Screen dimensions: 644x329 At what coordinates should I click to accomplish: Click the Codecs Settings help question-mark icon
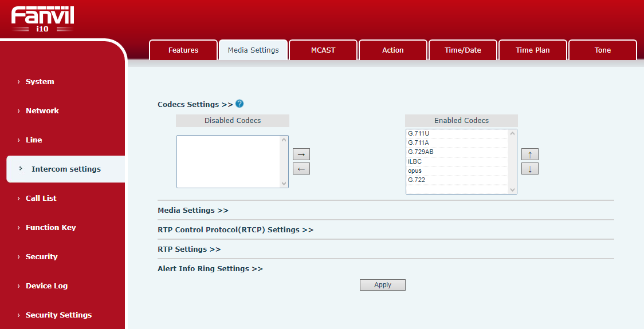pyautogui.click(x=239, y=104)
